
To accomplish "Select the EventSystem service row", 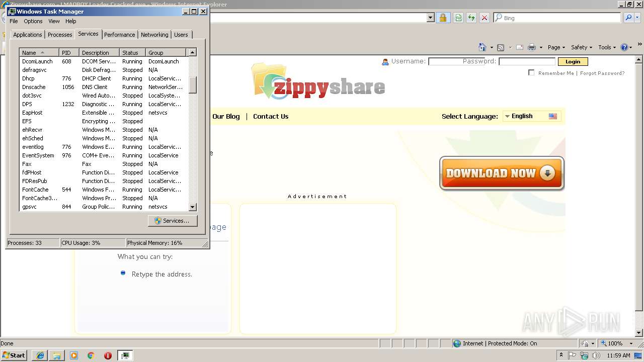I will click(x=104, y=155).
